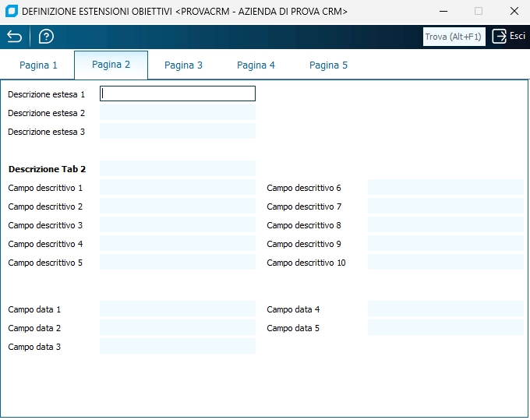
Task: Click the back arrow icon in toolbar
Action: tap(15, 37)
